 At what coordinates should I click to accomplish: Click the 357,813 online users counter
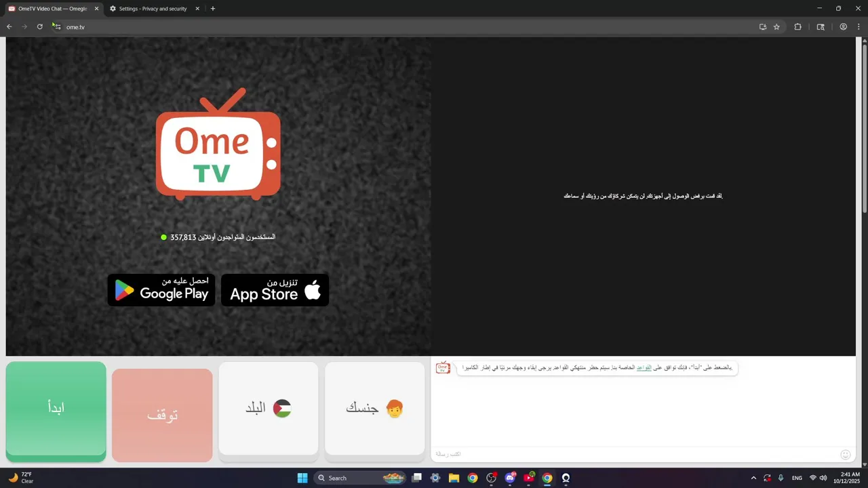pos(218,237)
